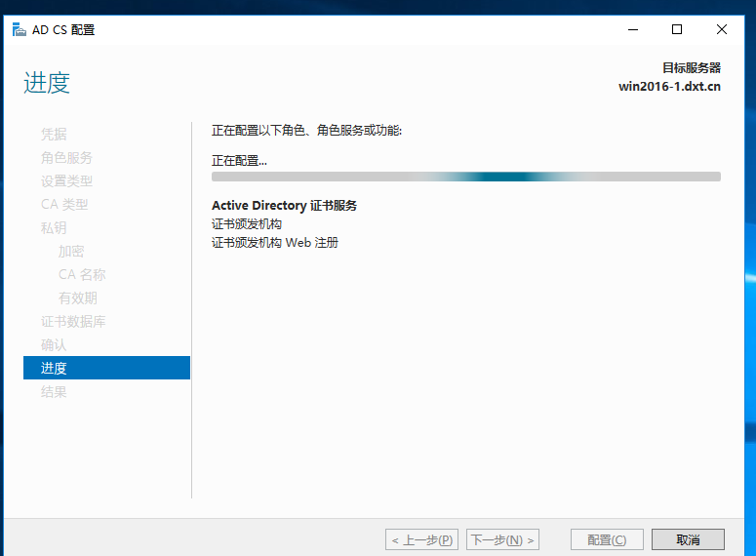Go to 结果 step in sidebar
The height and width of the screenshot is (556, 756).
pos(54,391)
